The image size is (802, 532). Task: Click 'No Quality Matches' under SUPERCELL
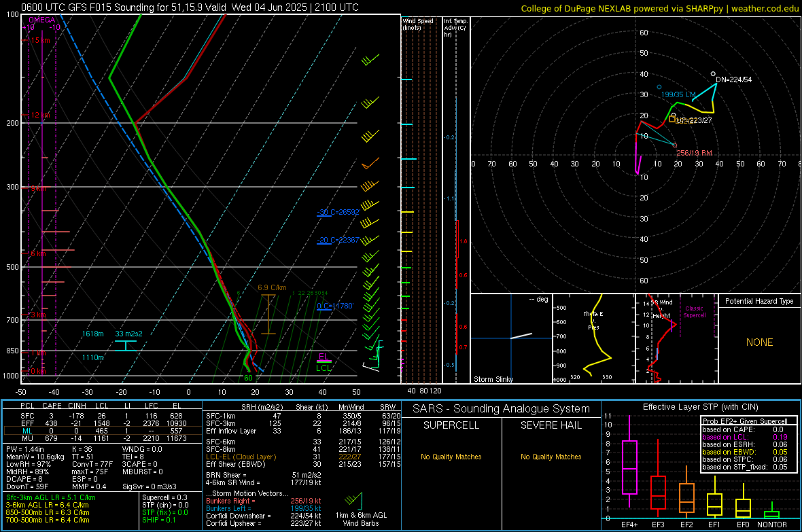[451, 457]
